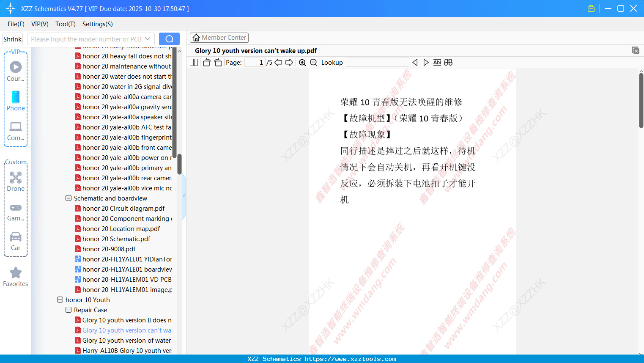Click the blue search button
Image resolution: width=644 pixels, height=363 pixels.
169,39
